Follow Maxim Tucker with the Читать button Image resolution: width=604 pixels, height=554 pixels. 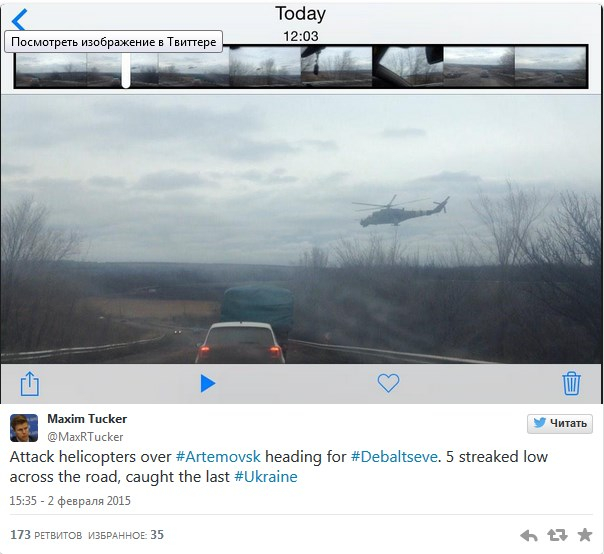point(560,423)
